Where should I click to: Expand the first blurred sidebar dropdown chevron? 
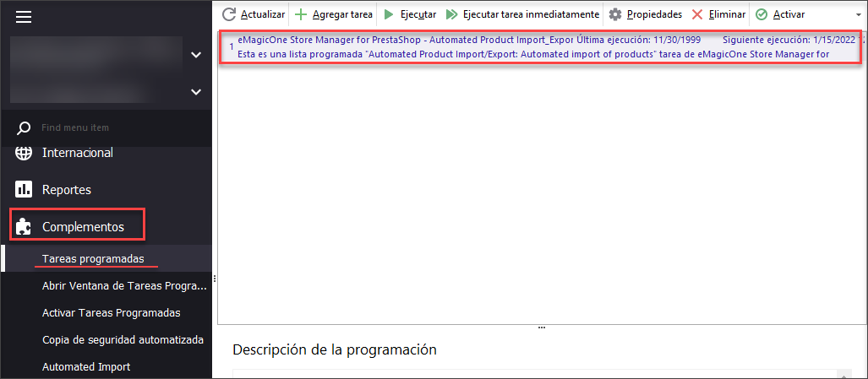point(196,55)
